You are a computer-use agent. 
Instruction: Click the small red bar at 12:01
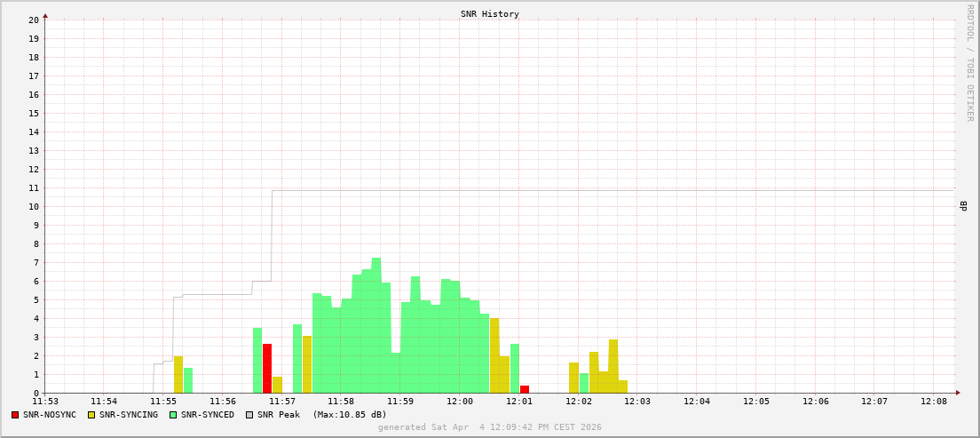pyautogui.click(x=525, y=389)
